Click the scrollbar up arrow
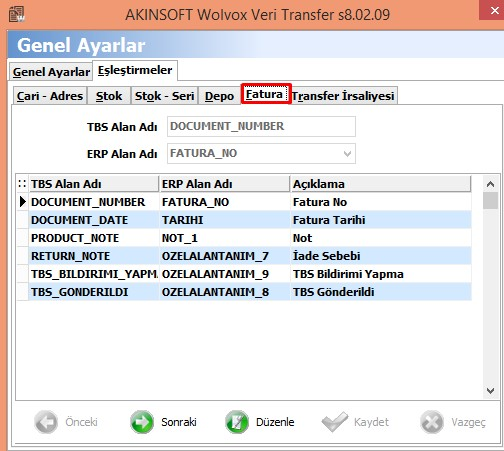 490,184
